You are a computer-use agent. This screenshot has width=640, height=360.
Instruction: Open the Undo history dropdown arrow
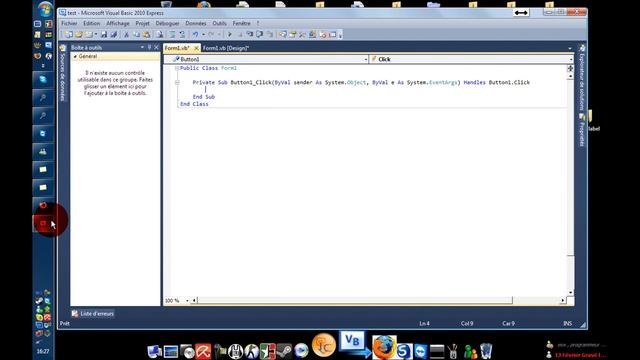[203, 35]
